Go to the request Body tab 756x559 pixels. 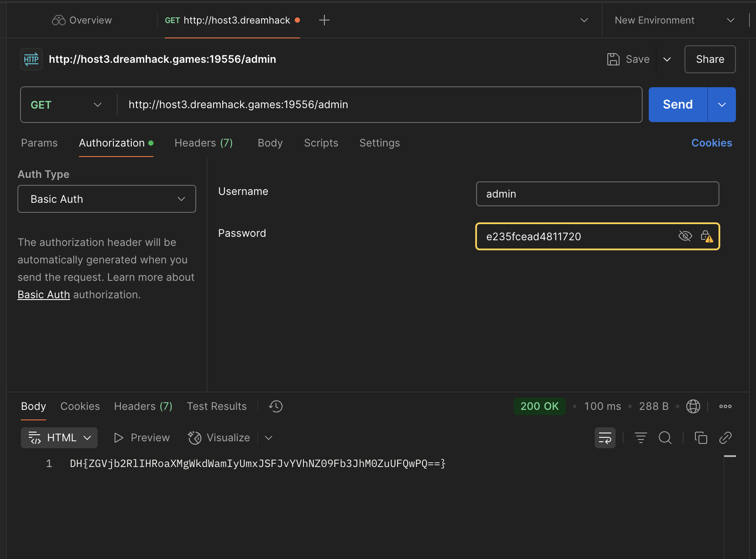coord(270,143)
